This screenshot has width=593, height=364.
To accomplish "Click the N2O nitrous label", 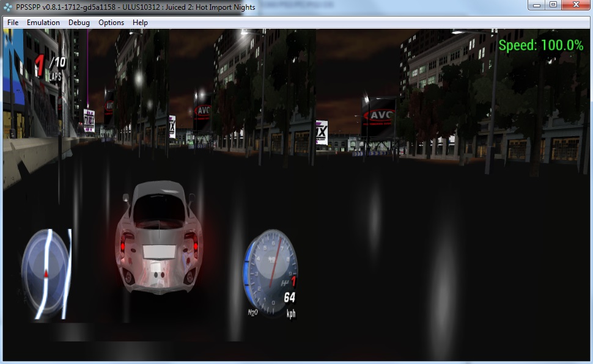I will point(252,313).
